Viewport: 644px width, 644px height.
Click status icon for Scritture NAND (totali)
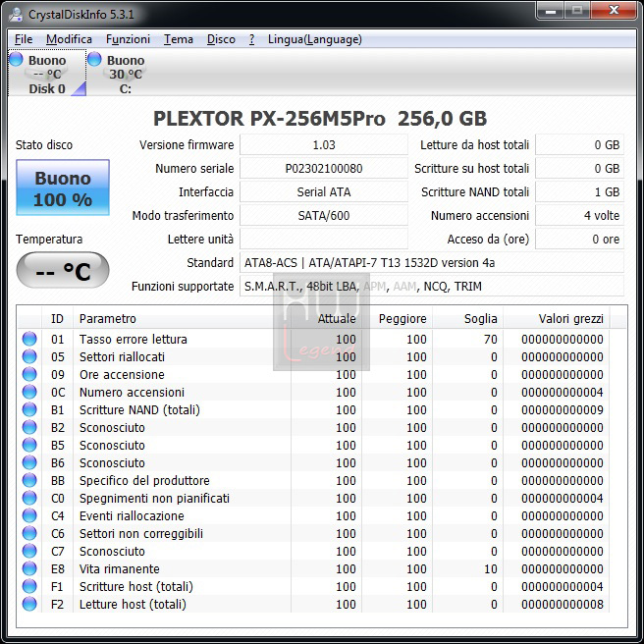click(x=29, y=409)
